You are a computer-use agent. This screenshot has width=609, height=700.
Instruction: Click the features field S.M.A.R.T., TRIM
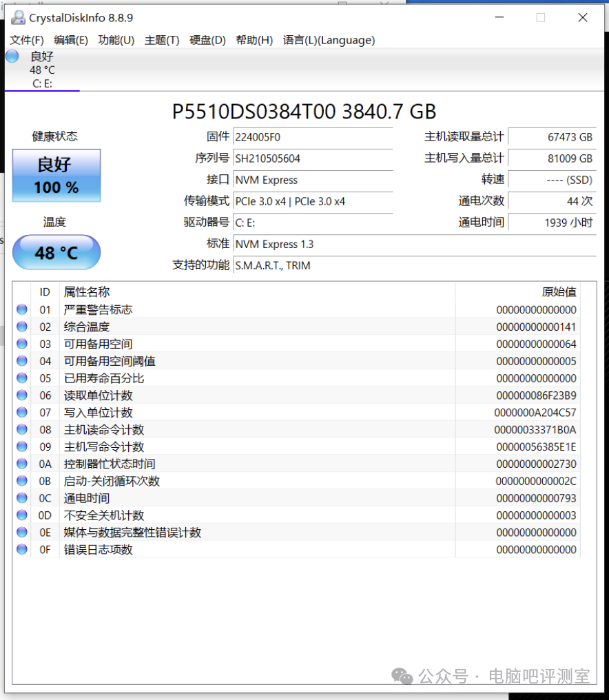tap(415, 266)
